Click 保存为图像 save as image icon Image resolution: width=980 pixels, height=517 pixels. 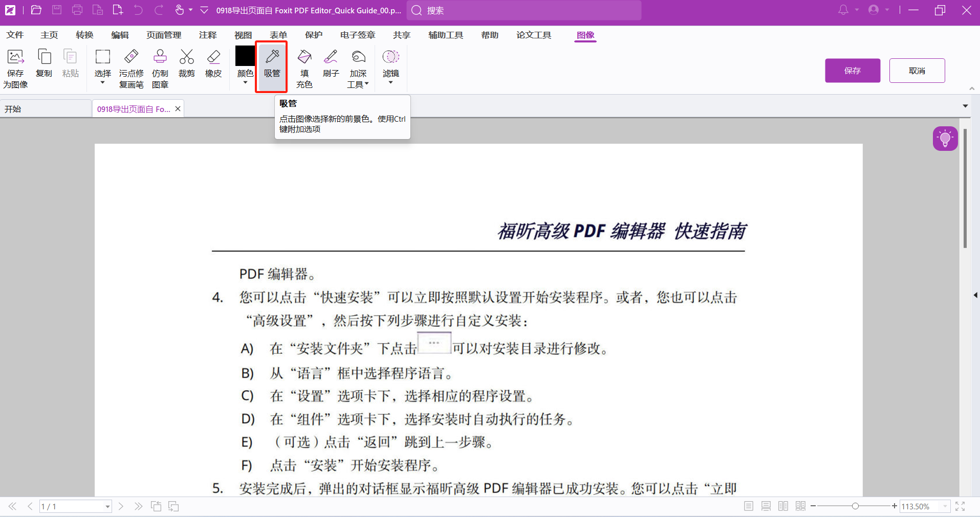pos(15,69)
